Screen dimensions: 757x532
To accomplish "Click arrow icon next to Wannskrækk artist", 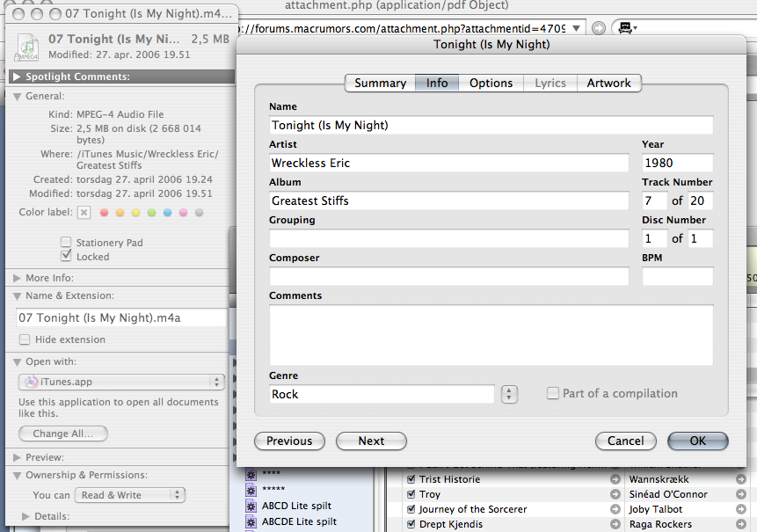I will [x=740, y=479].
